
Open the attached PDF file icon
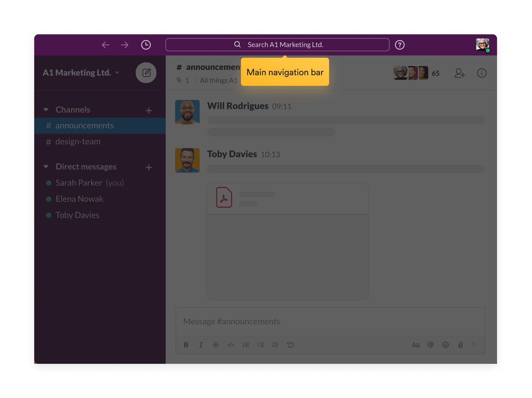[224, 197]
